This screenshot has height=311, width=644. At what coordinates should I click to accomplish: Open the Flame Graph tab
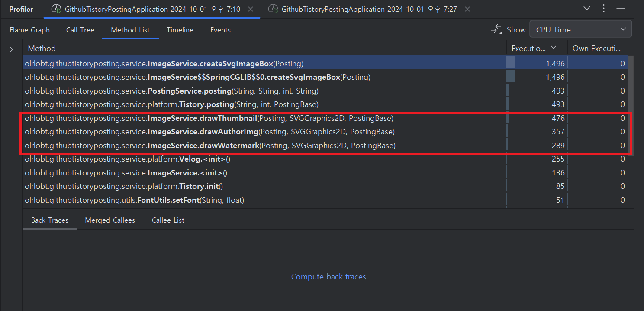click(29, 30)
